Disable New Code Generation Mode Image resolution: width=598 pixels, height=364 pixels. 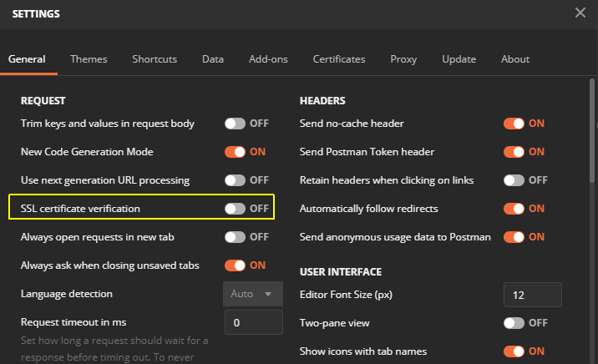pos(235,152)
